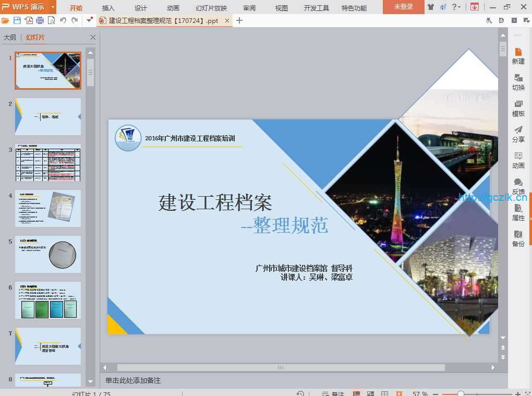This screenshot has height=396, width=532.
Task: Open the 备份 backup icon in sidebar
Action: click(518, 238)
